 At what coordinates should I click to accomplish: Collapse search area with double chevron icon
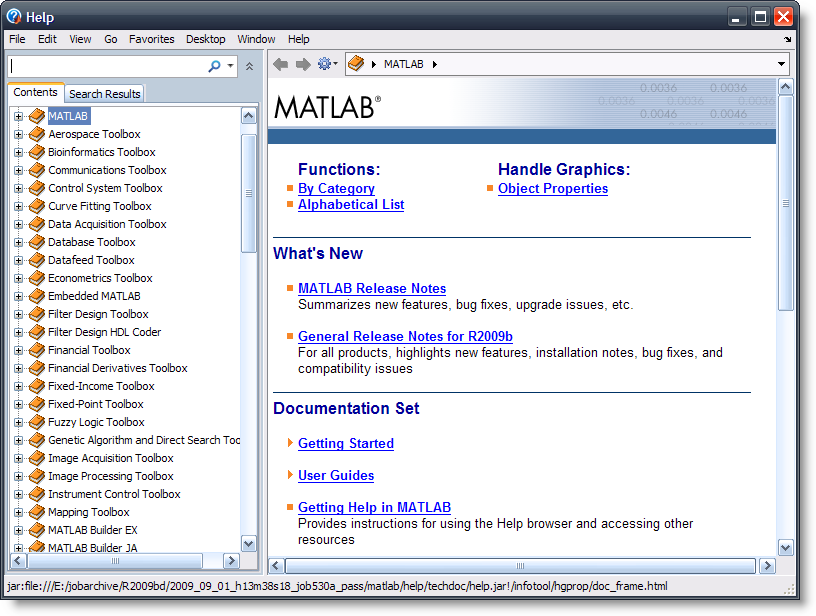(x=249, y=66)
